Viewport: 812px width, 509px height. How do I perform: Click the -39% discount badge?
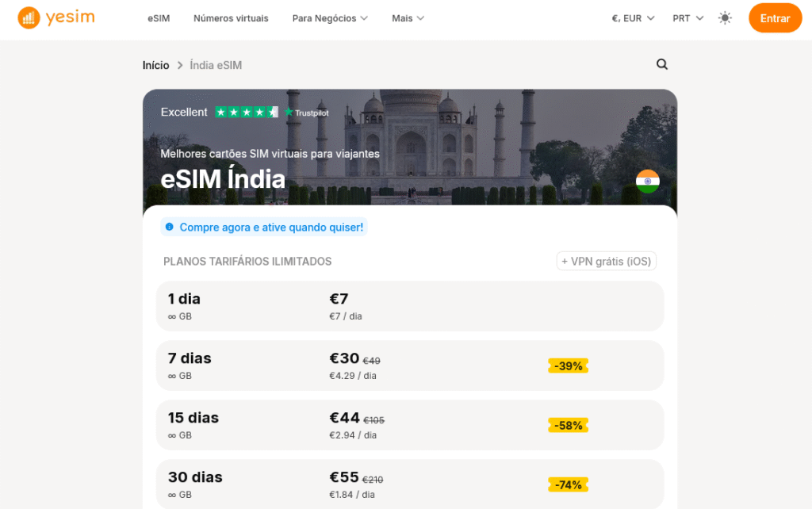click(568, 365)
